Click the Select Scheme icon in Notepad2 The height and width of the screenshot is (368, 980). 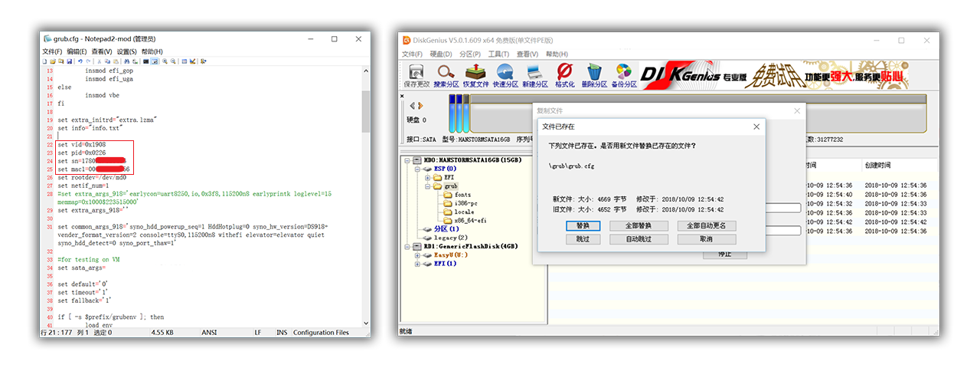(x=185, y=61)
